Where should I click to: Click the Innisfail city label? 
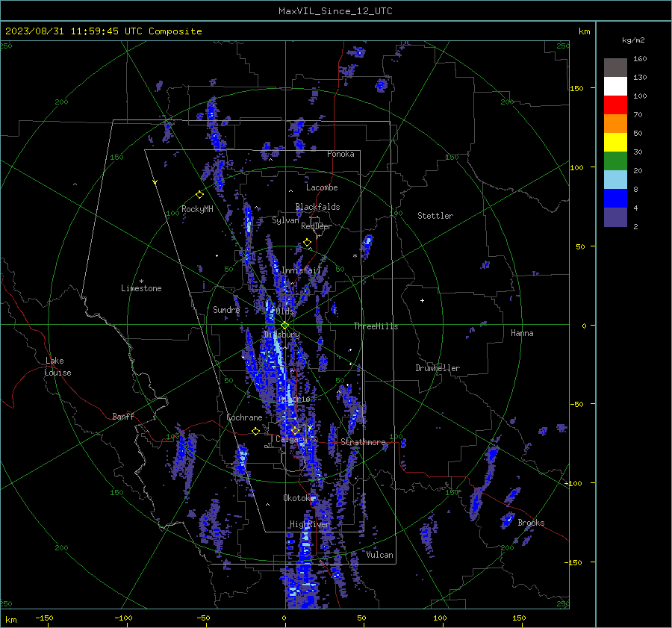pyautogui.click(x=302, y=270)
